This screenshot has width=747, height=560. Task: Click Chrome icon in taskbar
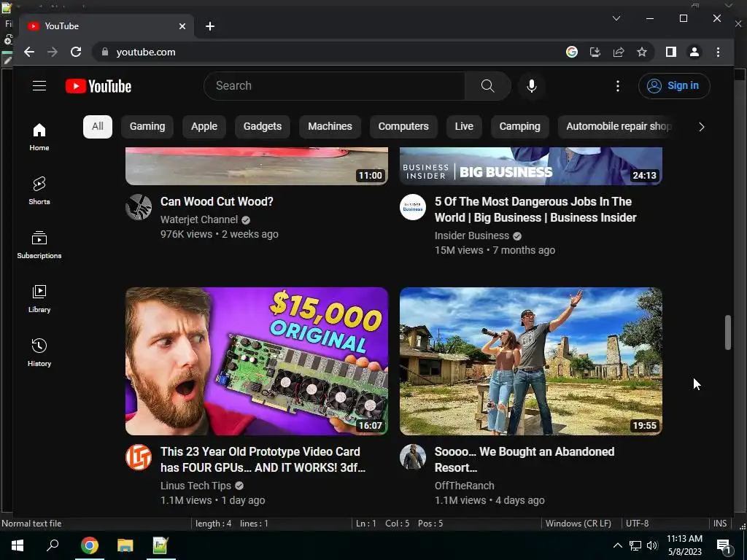click(89, 545)
